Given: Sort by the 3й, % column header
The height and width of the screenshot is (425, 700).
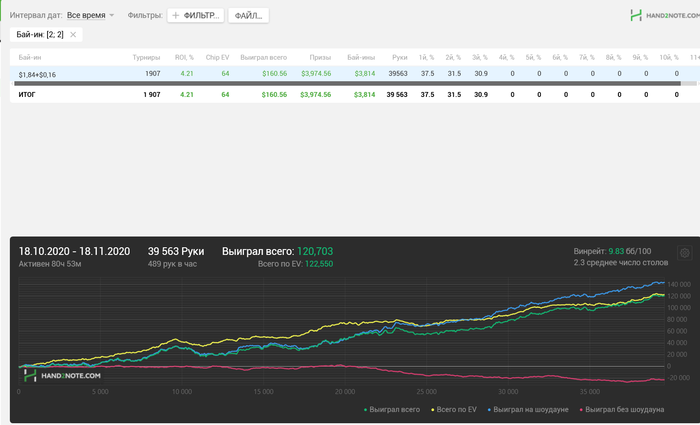Looking at the screenshot, I should tap(480, 58).
